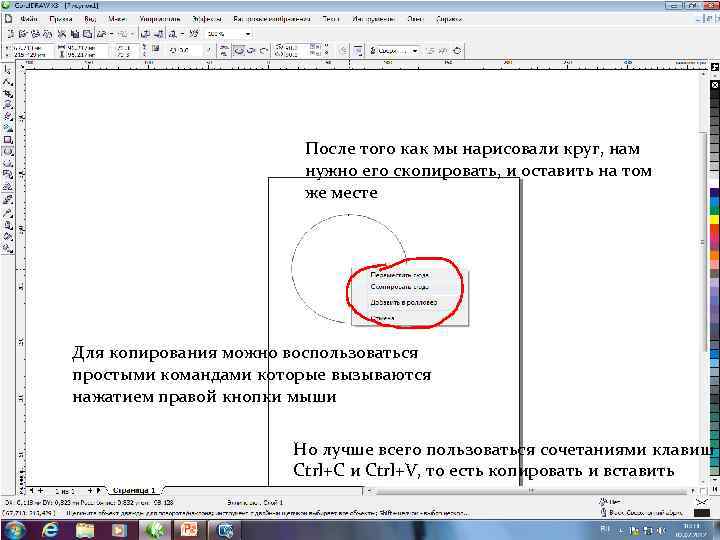
Task: Select the Ellipse tool in toolbox
Action: pos(8,151)
